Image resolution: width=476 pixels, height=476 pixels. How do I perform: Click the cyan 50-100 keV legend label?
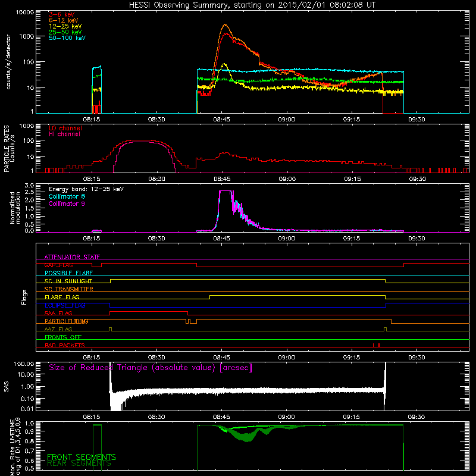[67, 37]
